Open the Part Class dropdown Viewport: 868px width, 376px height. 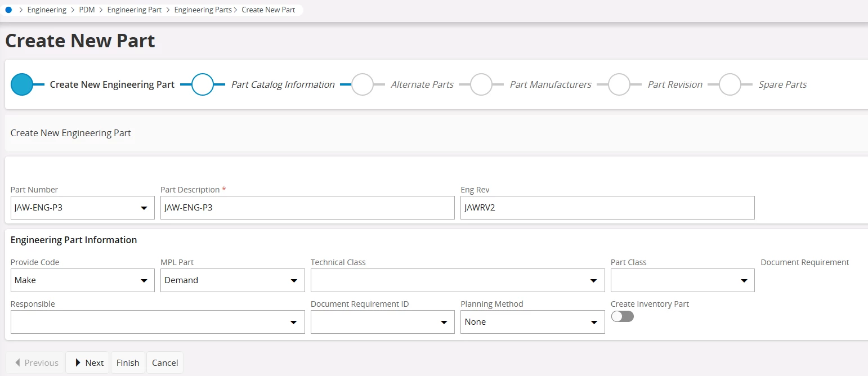(x=744, y=280)
